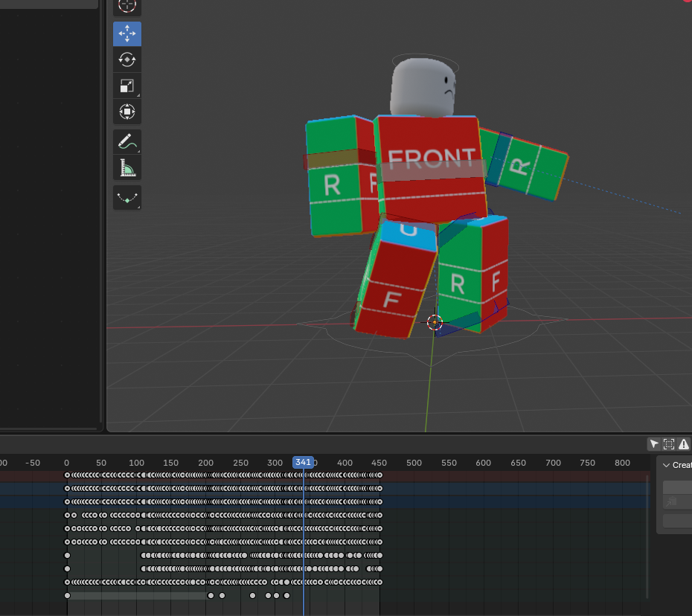Select the red torso labeled FRONT

[x=430, y=170]
